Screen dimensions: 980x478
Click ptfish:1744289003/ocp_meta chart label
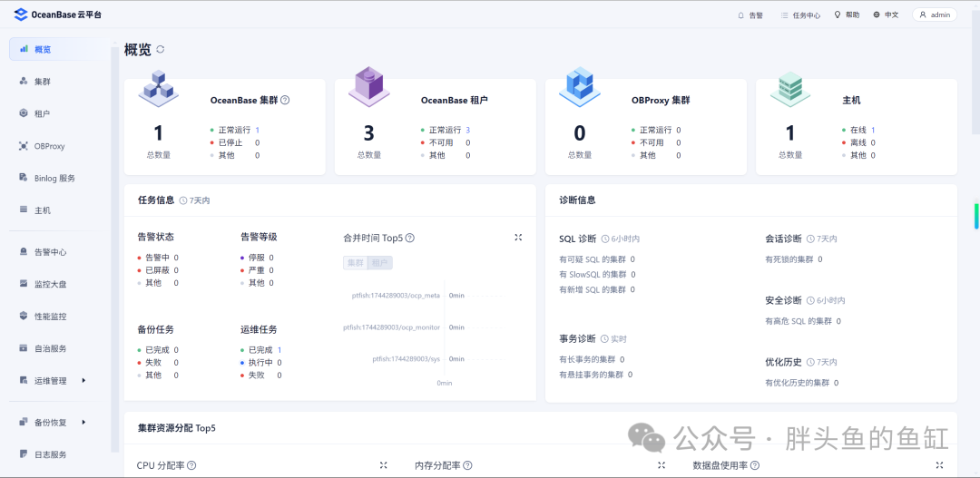pos(396,296)
